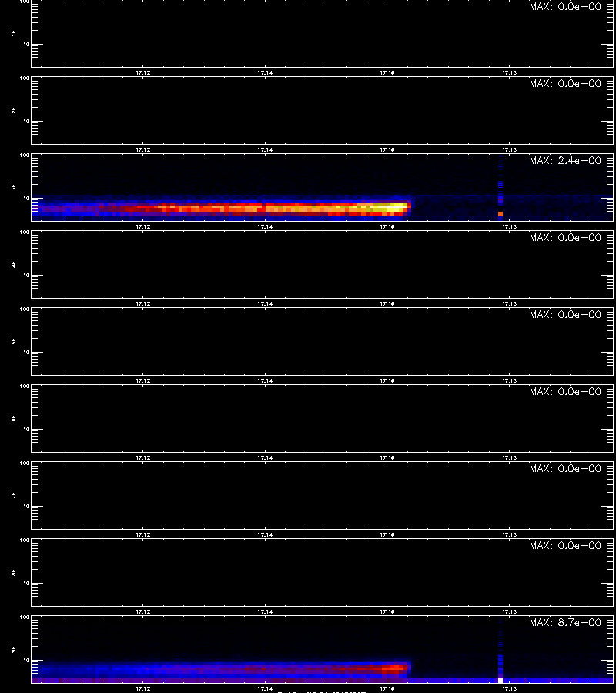This screenshot has height=693, width=616.
Task: Select the MAX: 2.4e+00 value in panel 3F
Action: coord(565,160)
